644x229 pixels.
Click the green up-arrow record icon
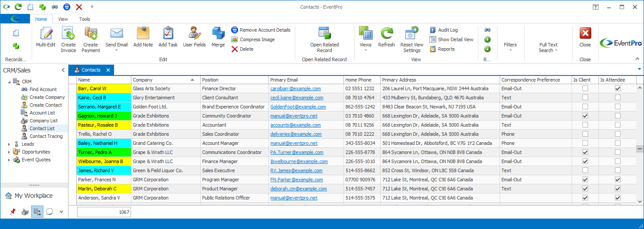487,39
